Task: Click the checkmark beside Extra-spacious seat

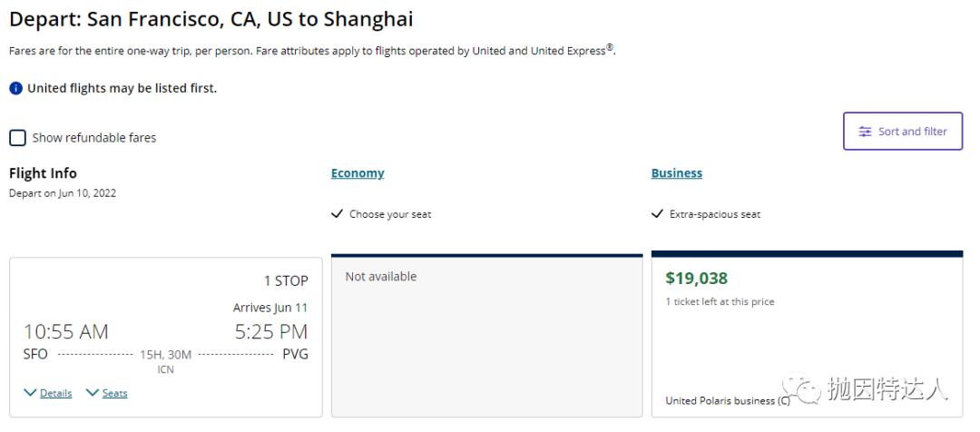Action: point(657,214)
